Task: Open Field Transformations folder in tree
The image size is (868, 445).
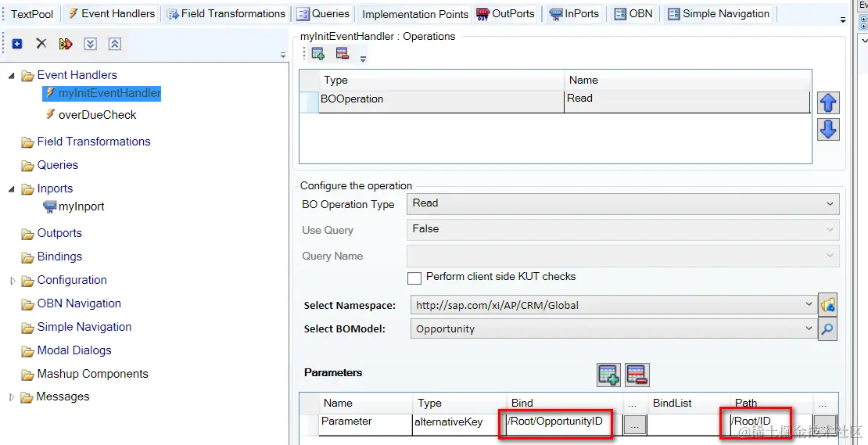Action: [86, 142]
